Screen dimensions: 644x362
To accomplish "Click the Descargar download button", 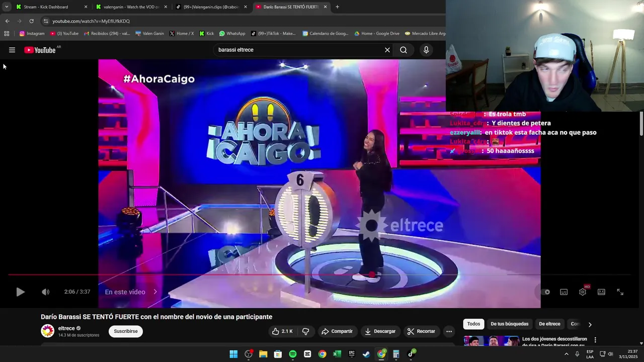I will tap(380, 331).
